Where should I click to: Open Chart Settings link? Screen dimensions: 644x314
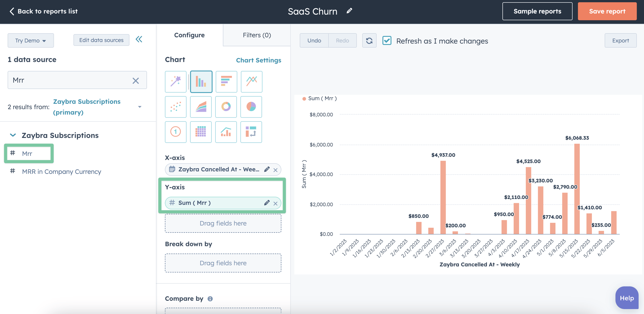point(259,60)
